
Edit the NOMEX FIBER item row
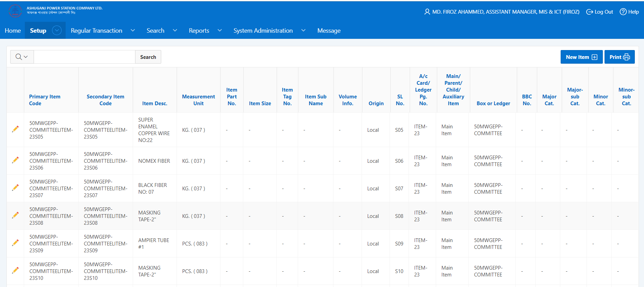15,160
